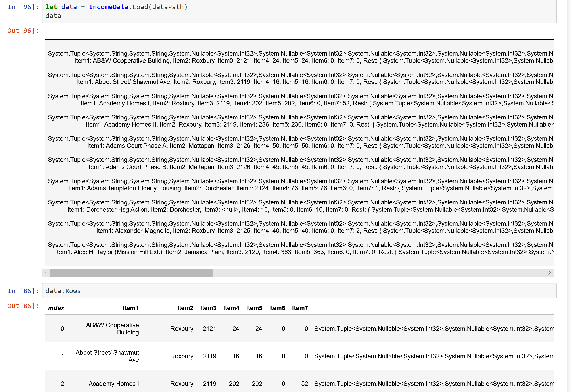The image size is (585, 392).
Task: Select the AB&W Cooperative Building table row
Action: 113,329
